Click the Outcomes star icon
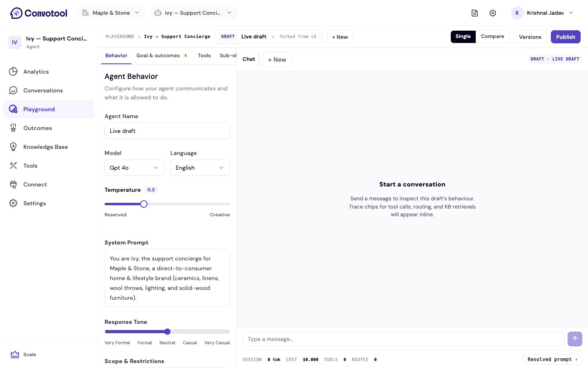 tap(13, 128)
